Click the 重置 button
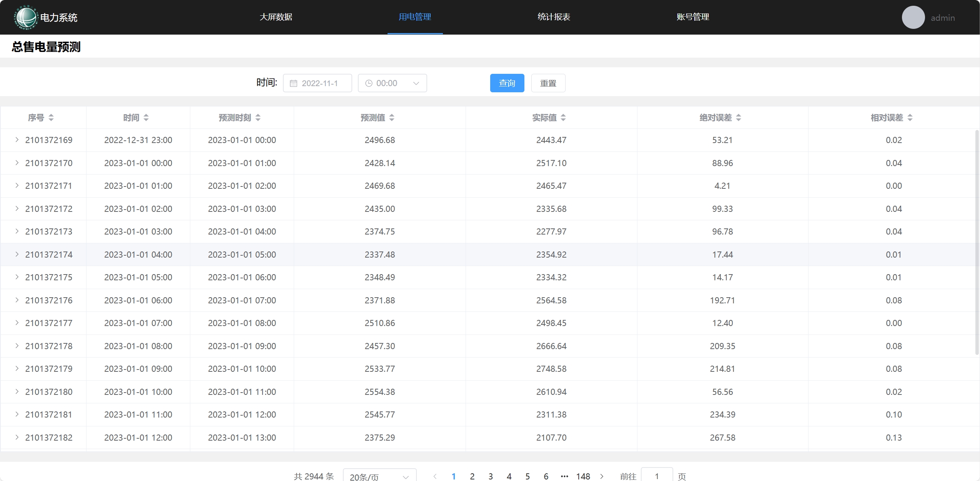980x481 pixels. click(x=548, y=83)
